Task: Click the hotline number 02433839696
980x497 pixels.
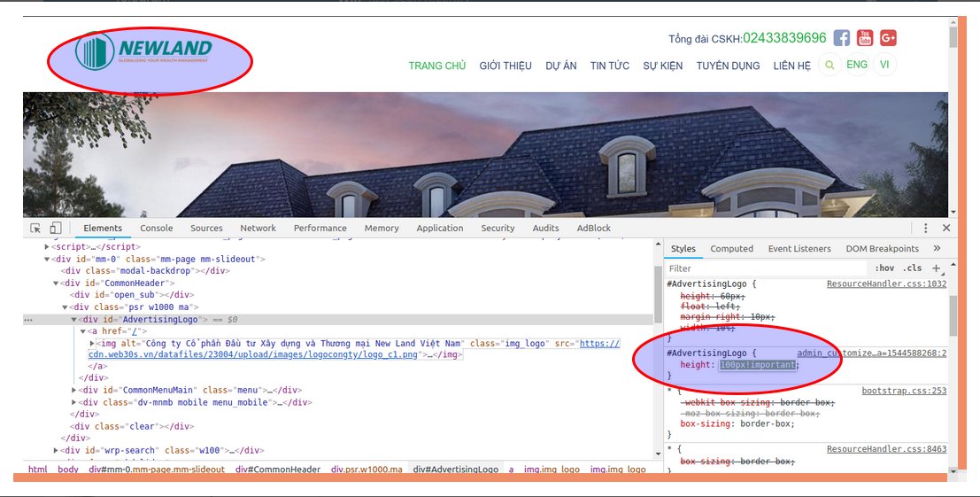Action: [x=784, y=38]
